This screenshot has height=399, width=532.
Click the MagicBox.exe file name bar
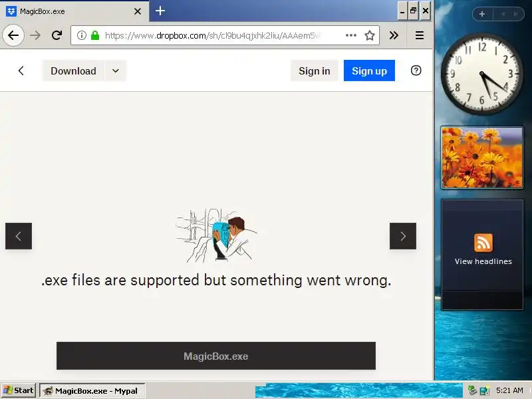[215, 356]
